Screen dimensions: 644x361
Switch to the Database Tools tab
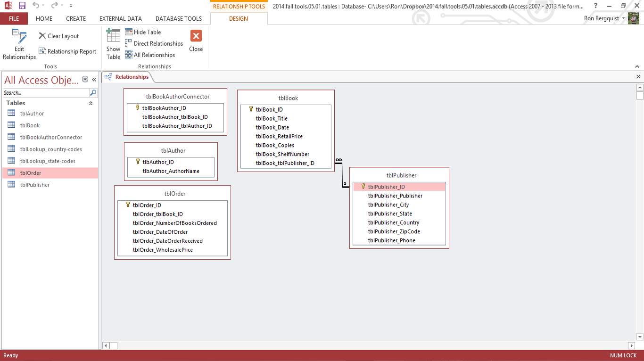(x=178, y=19)
